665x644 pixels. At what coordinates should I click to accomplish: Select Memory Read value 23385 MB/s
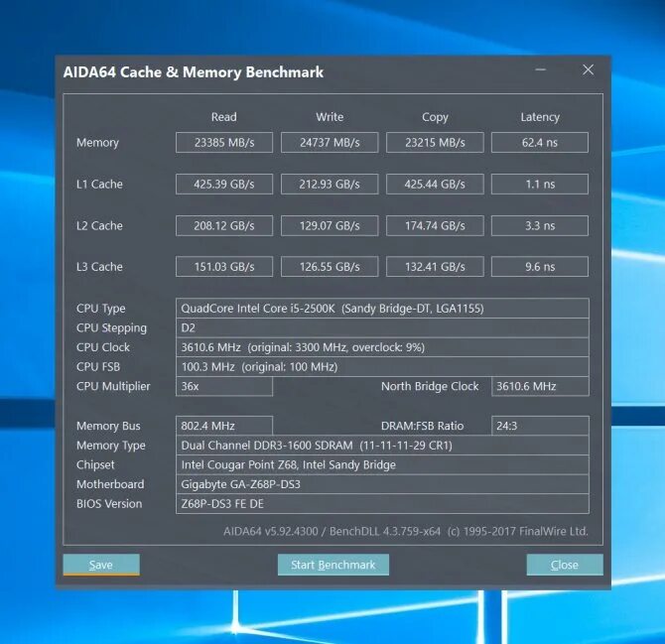point(224,143)
